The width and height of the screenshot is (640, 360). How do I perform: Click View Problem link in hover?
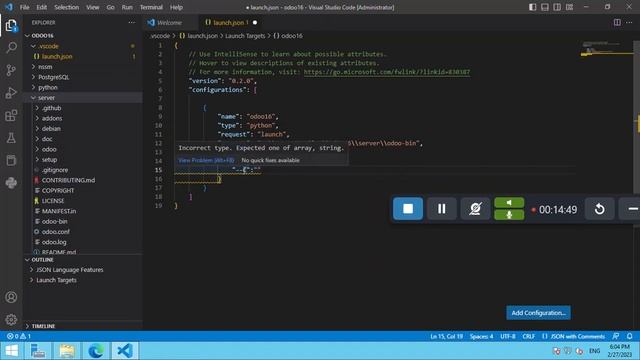click(206, 160)
